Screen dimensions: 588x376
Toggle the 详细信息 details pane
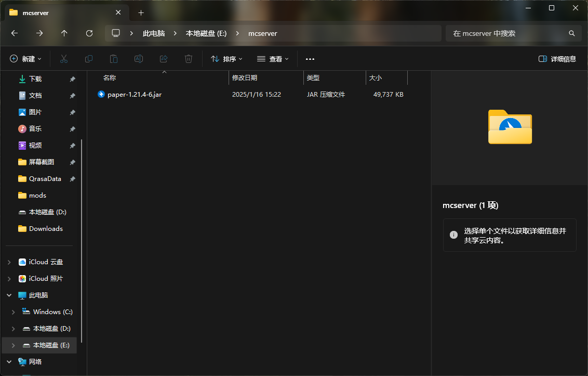(x=557, y=59)
